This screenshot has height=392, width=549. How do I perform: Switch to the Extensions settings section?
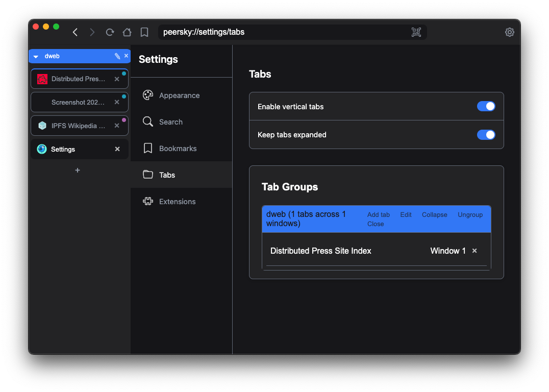[177, 202]
